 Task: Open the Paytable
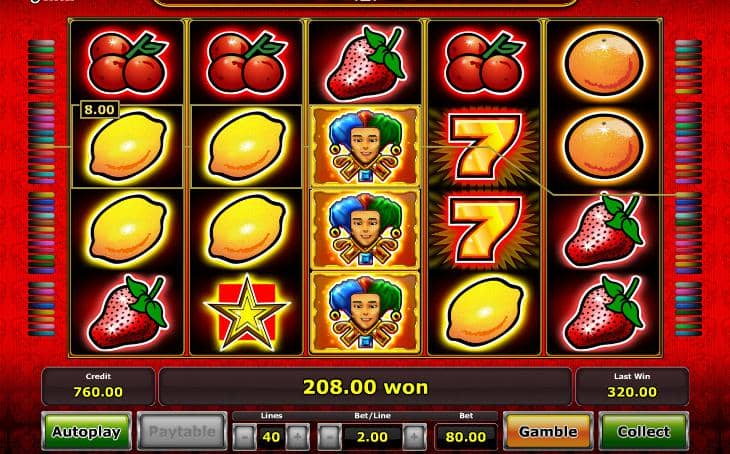click(x=182, y=432)
